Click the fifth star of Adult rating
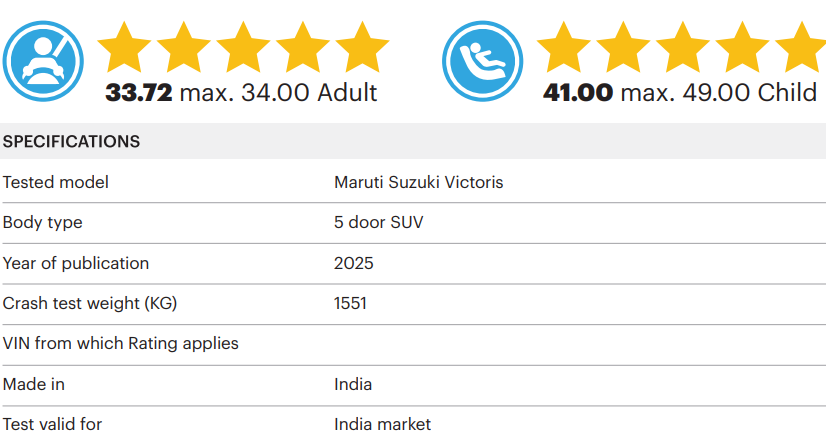The height and width of the screenshot is (444, 826). click(x=362, y=47)
